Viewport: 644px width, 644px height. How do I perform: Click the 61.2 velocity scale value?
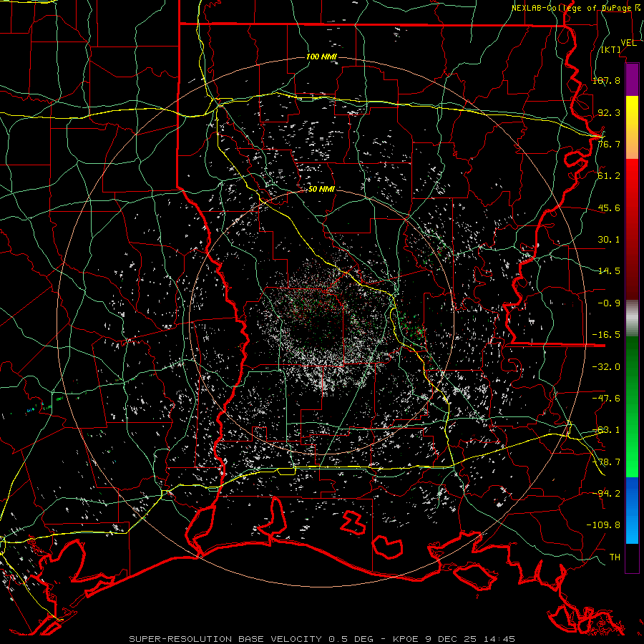pyautogui.click(x=609, y=176)
